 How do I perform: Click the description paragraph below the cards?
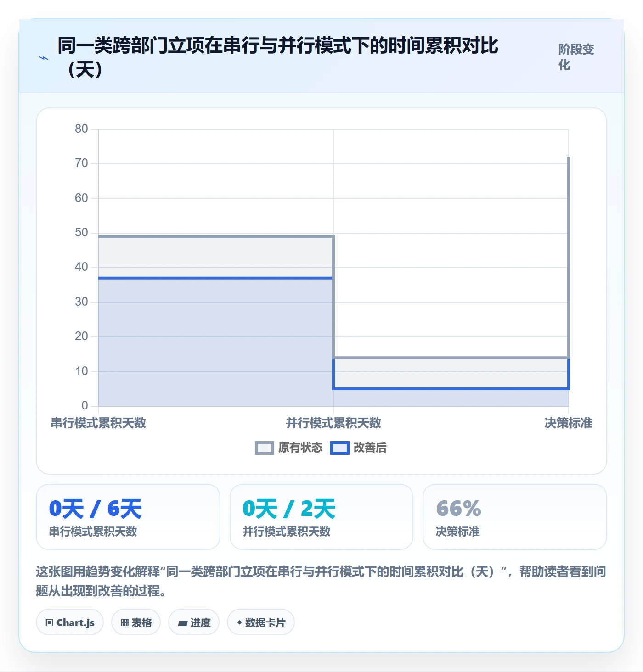[321, 581]
